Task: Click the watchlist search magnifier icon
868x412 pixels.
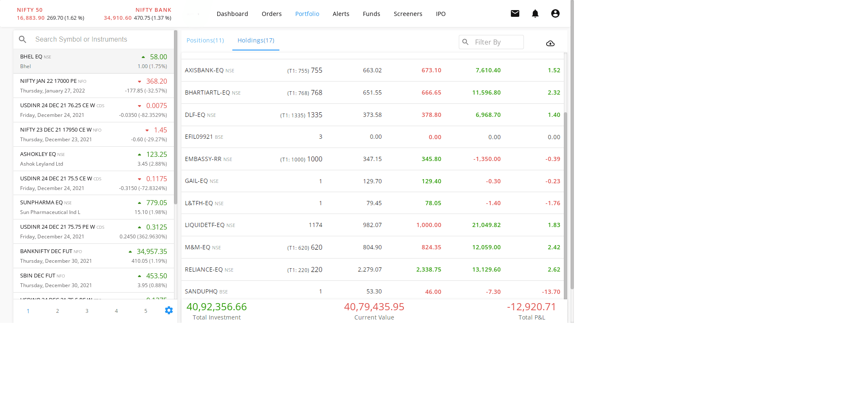Action: click(23, 40)
